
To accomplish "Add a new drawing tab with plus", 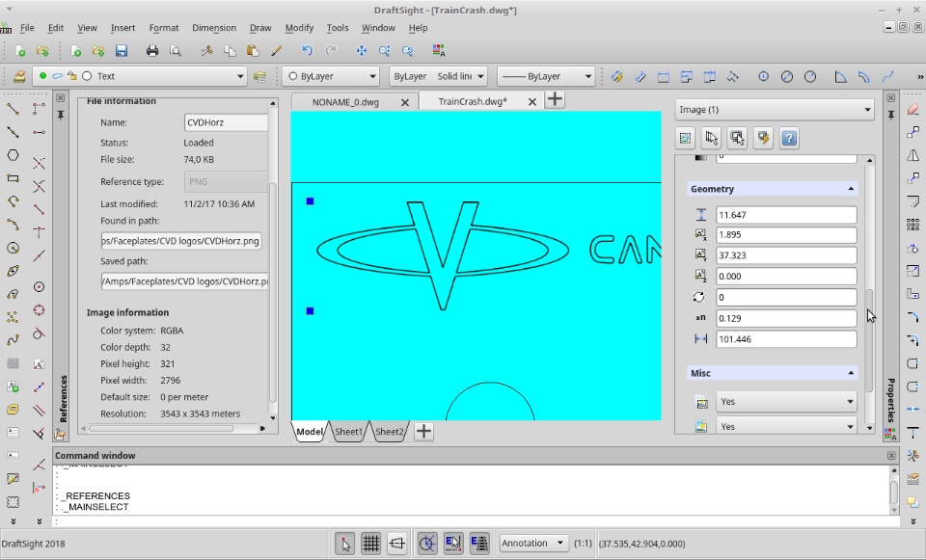I will click(x=554, y=99).
